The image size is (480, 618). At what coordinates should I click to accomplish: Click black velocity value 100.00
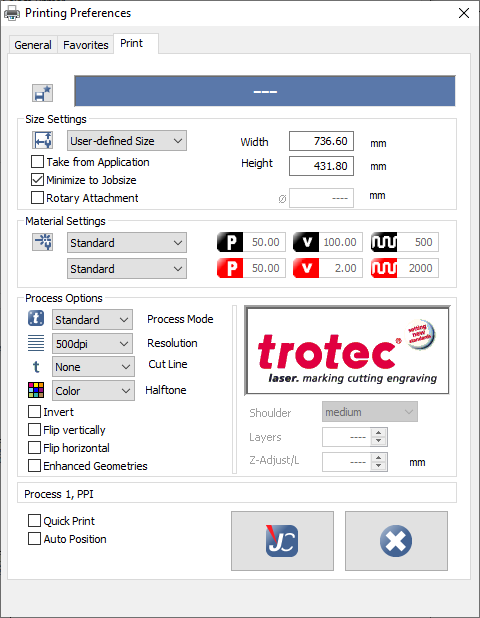click(x=340, y=242)
